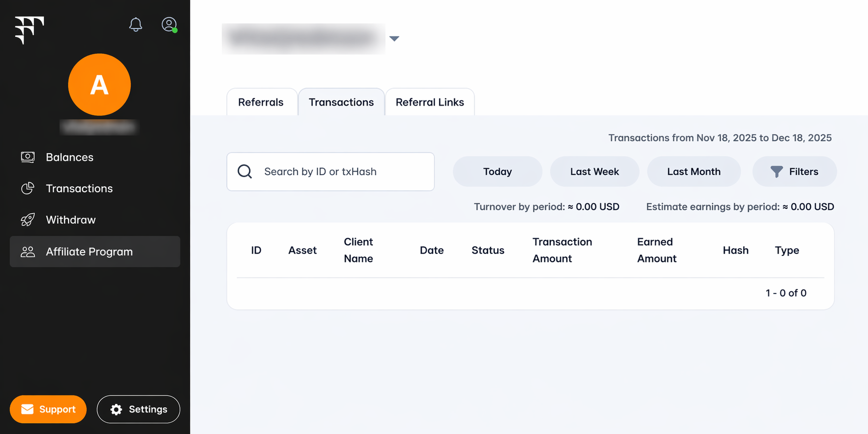This screenshot has width=868, height=434.
Task: Click the magnifier search icon
Action: click(x=245, y=172)
